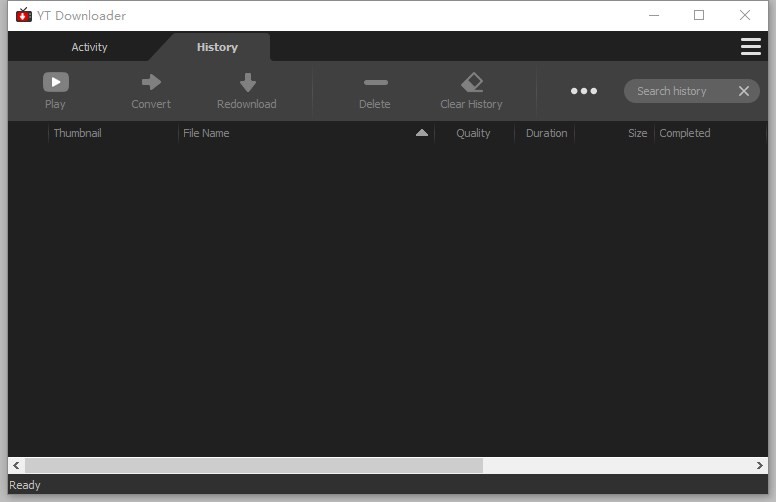Switch to the Activity tab
Viewport: 776px width, 502px height.
(x=89, y=47)
